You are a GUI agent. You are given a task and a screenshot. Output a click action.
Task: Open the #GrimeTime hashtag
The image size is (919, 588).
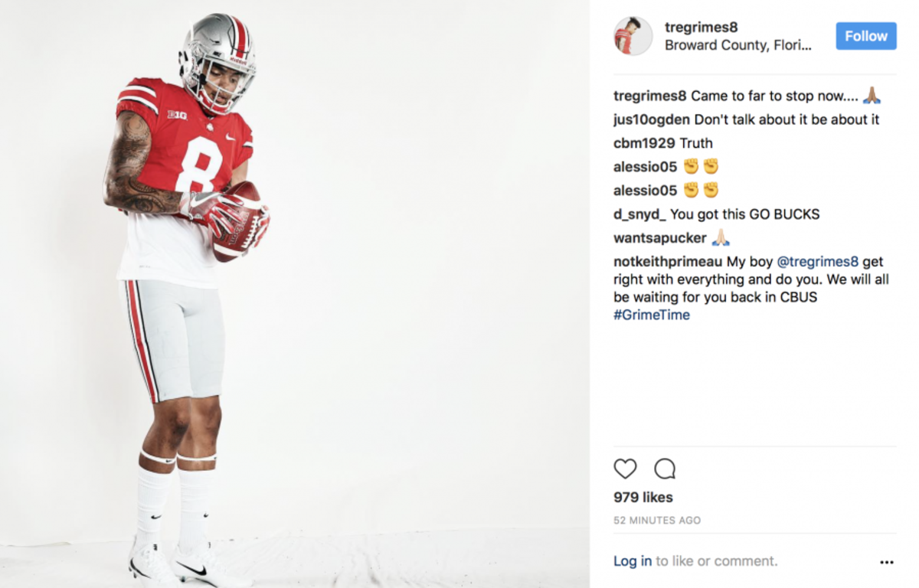pos(652,315)
